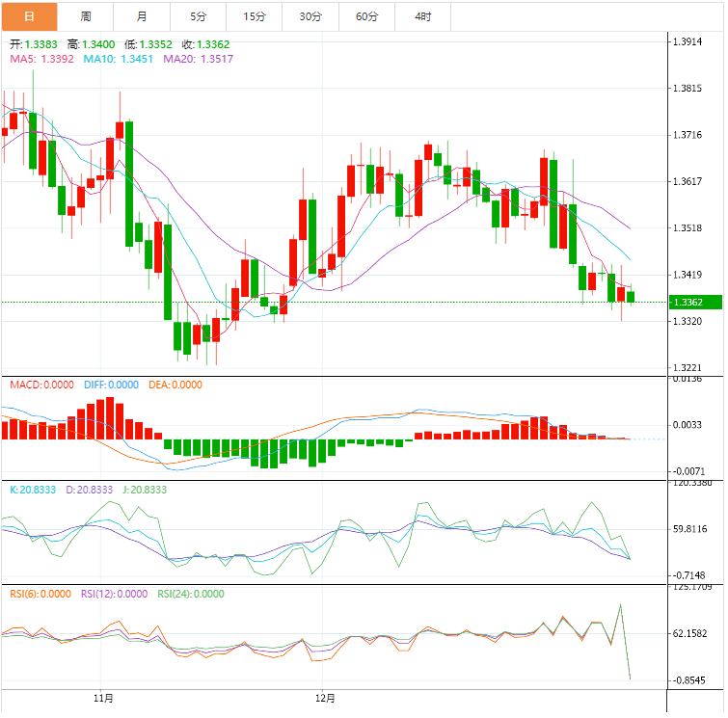Switch chart to 5分 interval
728x718 pixels.
pos(199,16)
